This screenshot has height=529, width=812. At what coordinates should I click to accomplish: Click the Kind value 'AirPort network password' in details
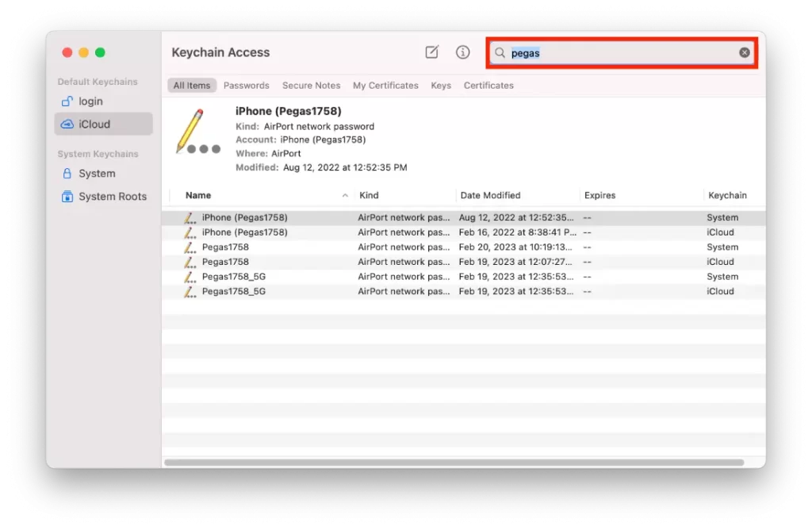coord(319,126)
